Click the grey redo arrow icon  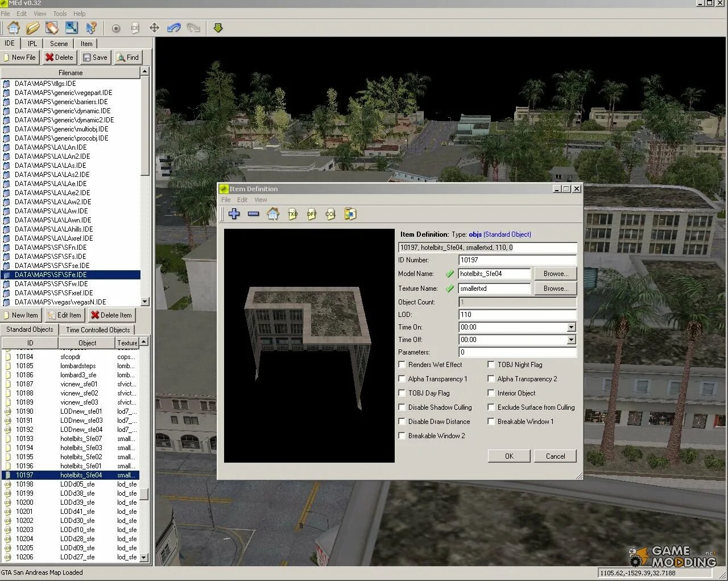[193, 28]
